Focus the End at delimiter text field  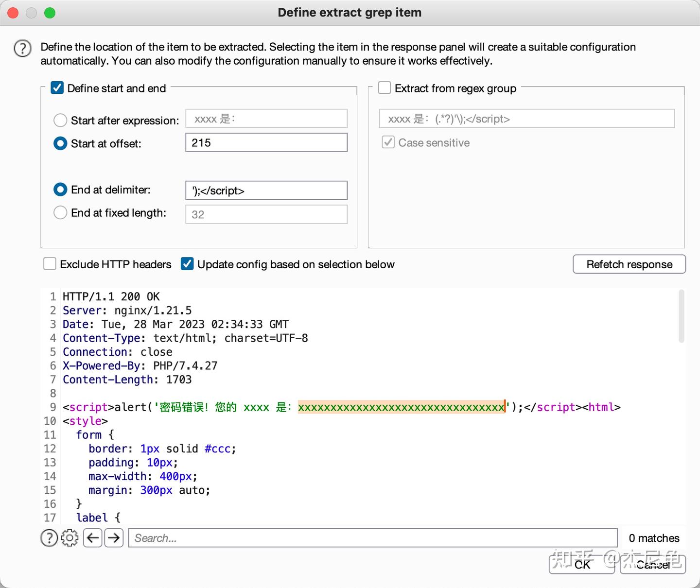click(x=266, y=190)
